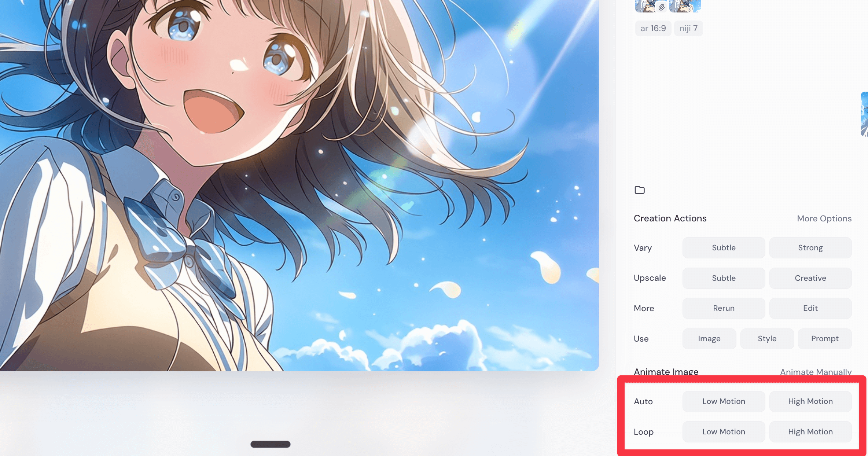868x456 pixels.
Task: Use this Image as reference
Action: coord(709,339)
